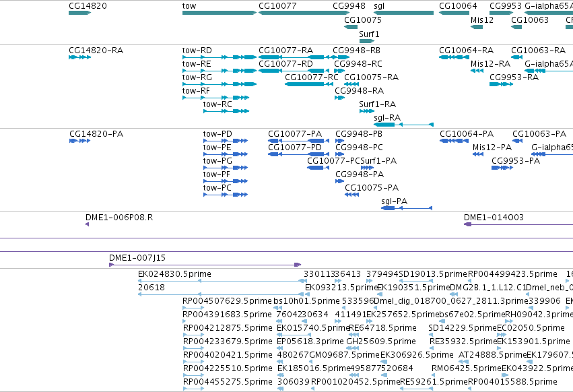Click the Surf1-RA transcript label
The image size is (573, 392).
378,104
